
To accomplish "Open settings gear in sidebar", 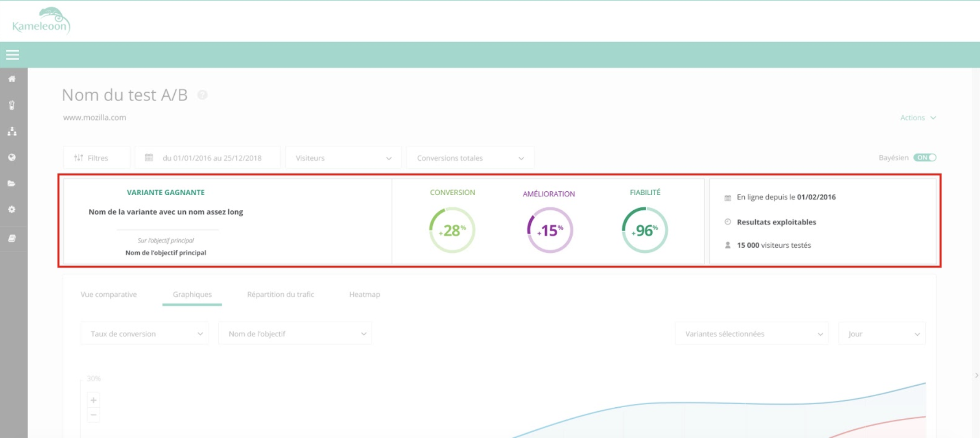I will tap(12, 209).
